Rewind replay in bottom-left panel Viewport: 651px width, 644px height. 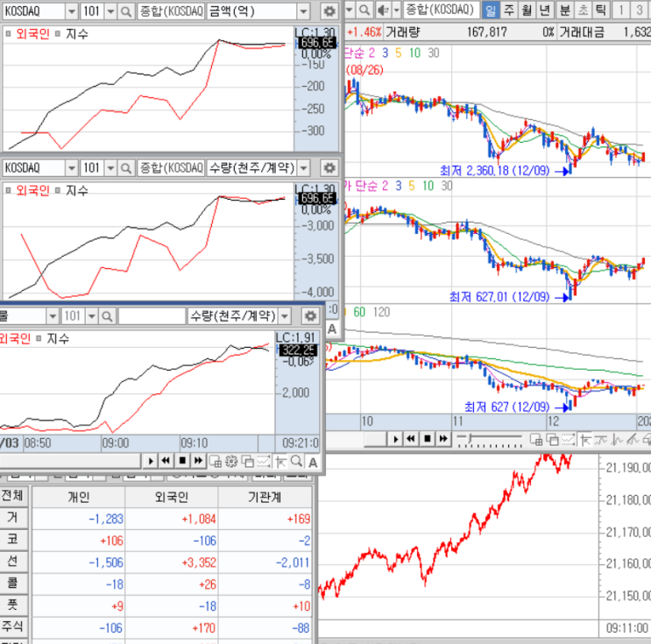click(x=166, y=461)
